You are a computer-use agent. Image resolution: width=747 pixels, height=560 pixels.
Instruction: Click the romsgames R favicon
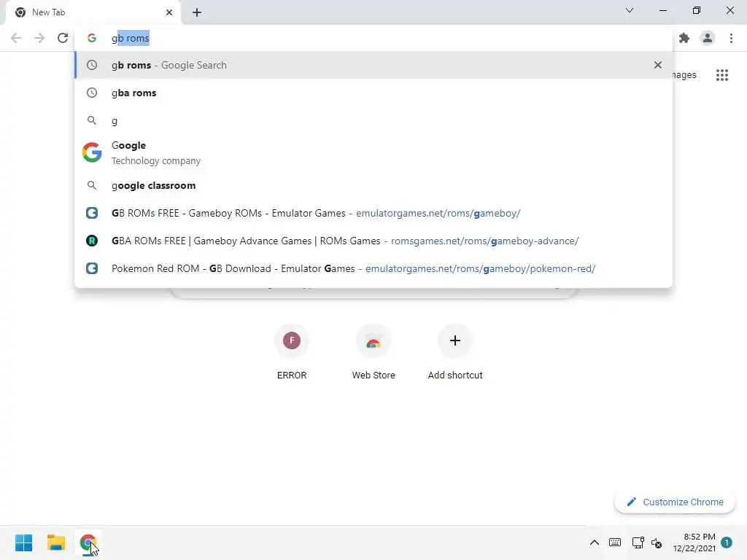click(x=92, y=241)
